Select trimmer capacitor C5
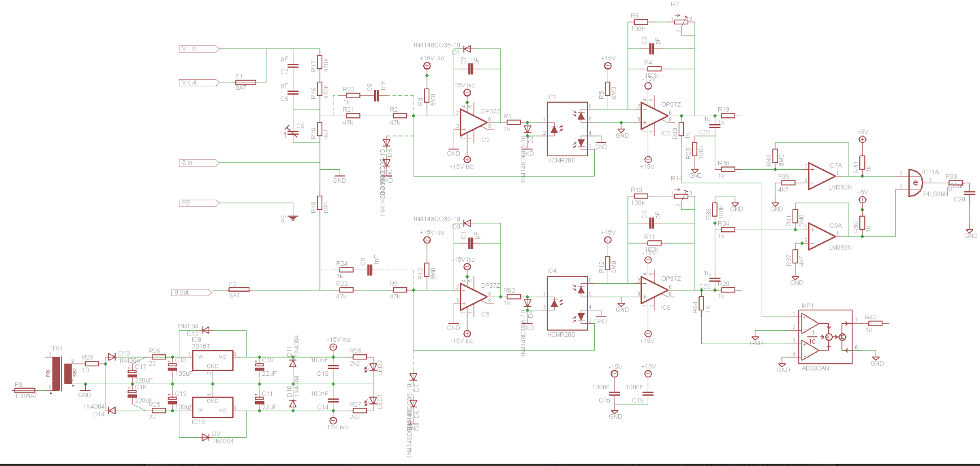980x466 pixels. pyautogui.click(x=292, y=133)
